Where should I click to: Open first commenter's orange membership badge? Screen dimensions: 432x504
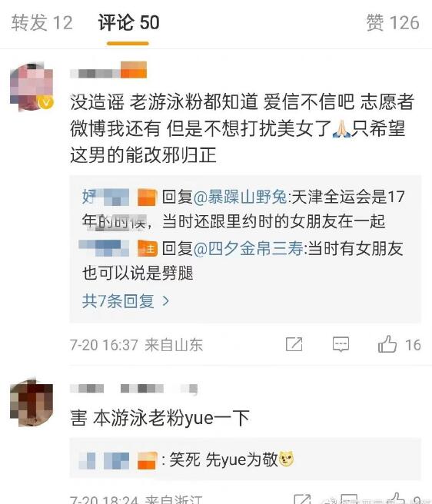click(x=134, y=70)
